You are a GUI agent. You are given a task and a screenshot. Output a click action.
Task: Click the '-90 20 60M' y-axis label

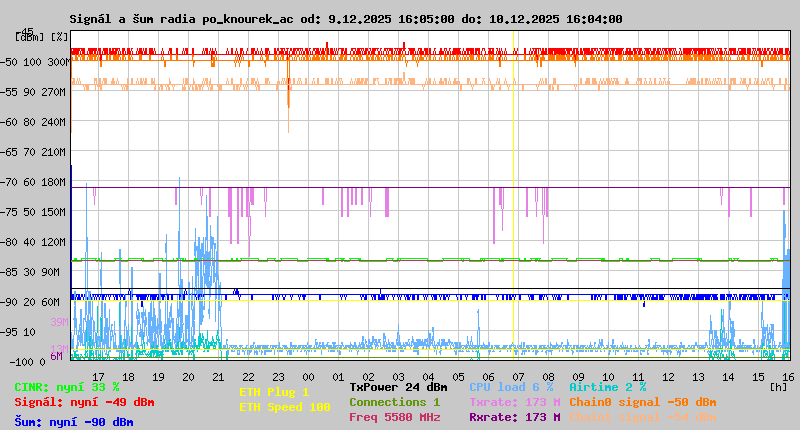[30, 302]
